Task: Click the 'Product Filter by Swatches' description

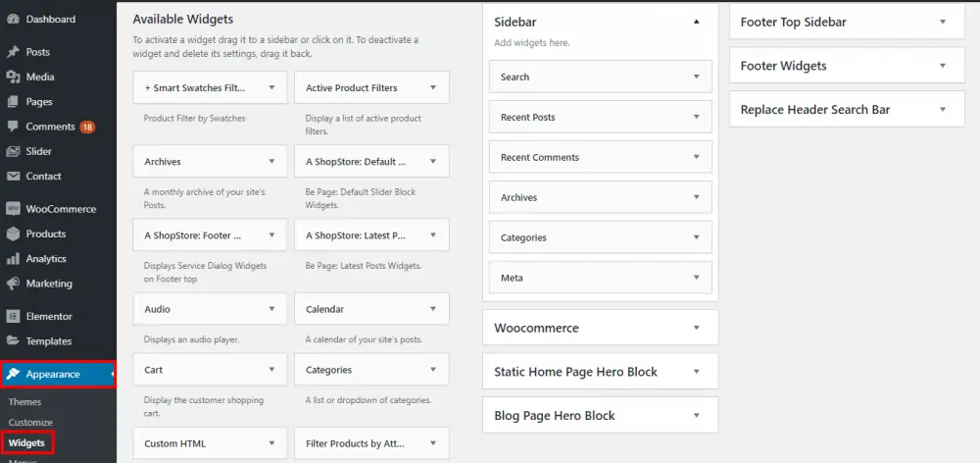Action: point(194,119)
